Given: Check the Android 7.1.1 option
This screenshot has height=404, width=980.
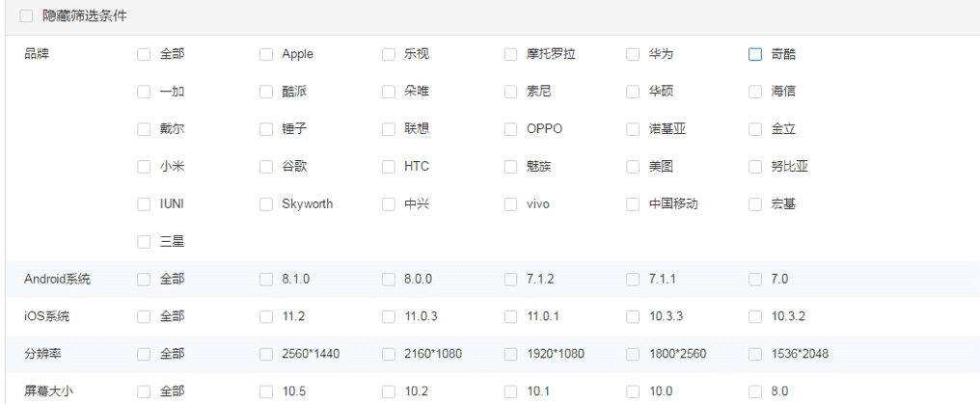Looking at the screenshot, I should [x=633, y=279].
